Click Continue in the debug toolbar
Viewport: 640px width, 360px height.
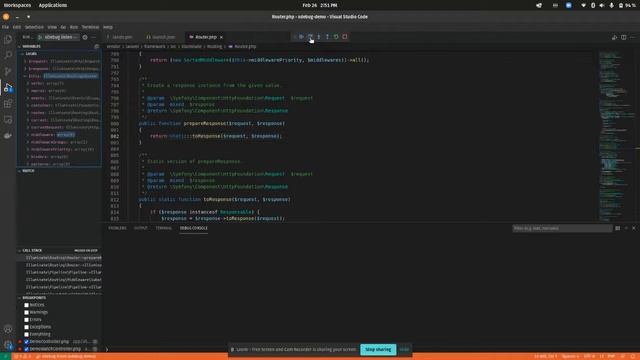[301, 37]
